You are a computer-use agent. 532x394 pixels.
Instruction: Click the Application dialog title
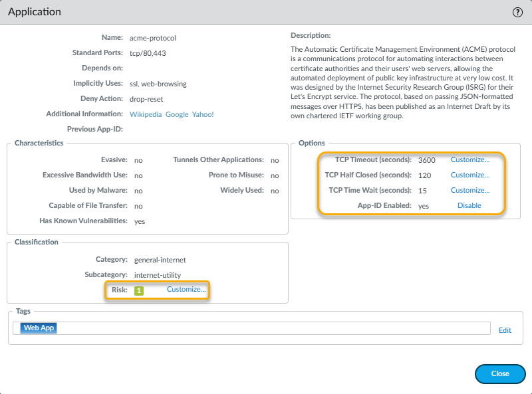(x=35, y=12)
